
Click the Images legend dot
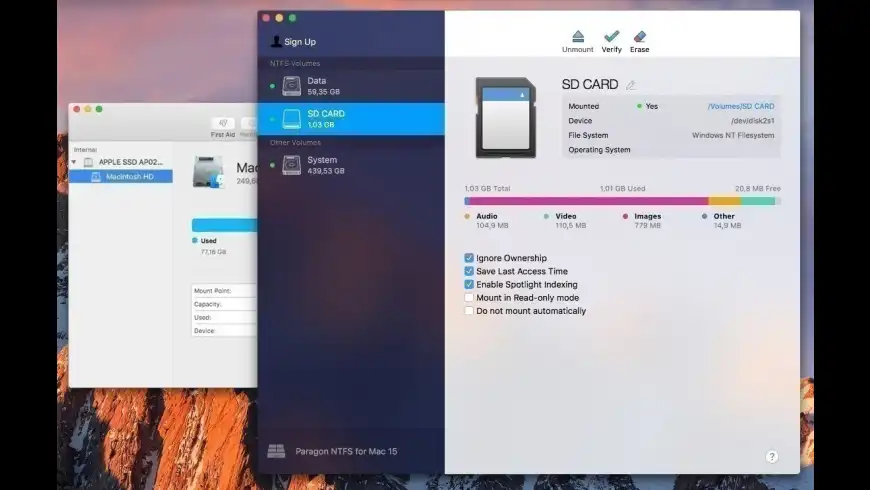pyautogui.click(x=625, y=216)
